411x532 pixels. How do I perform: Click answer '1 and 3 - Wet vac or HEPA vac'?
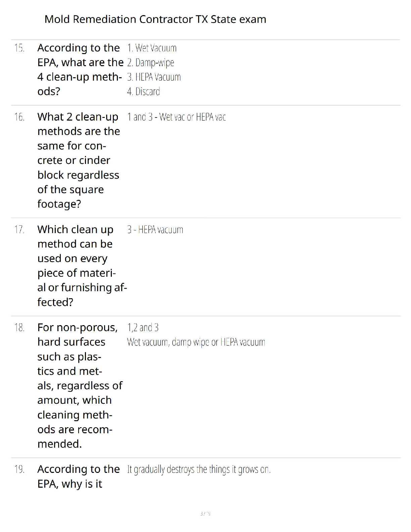coord(176,117)
